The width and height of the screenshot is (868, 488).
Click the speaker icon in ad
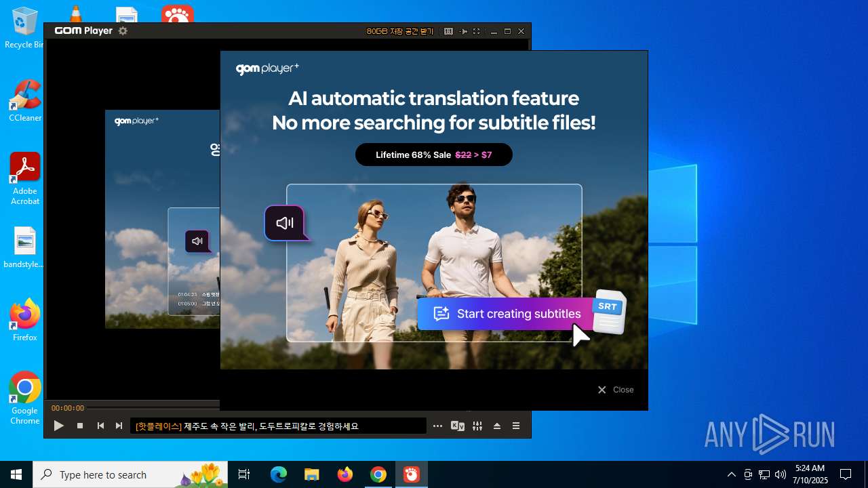click(x=285, y=223)
